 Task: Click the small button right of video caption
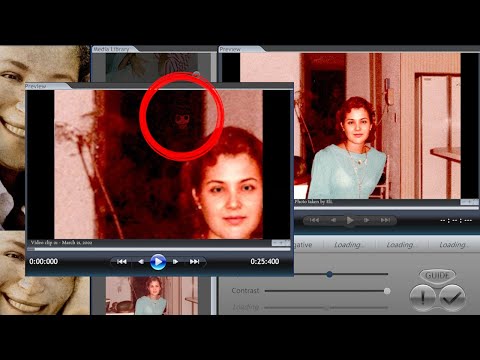(x=280, y=243)
